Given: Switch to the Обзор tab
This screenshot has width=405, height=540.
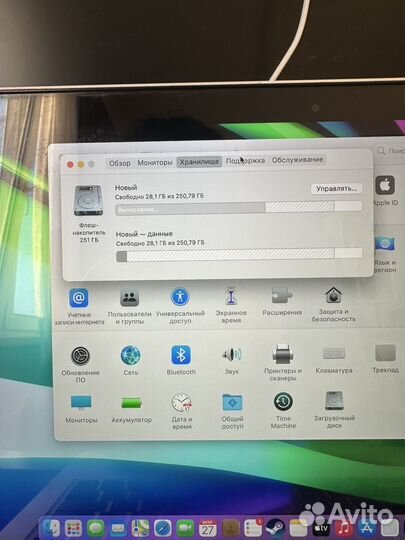Looking at the screenshot, I should coord(120,163).
